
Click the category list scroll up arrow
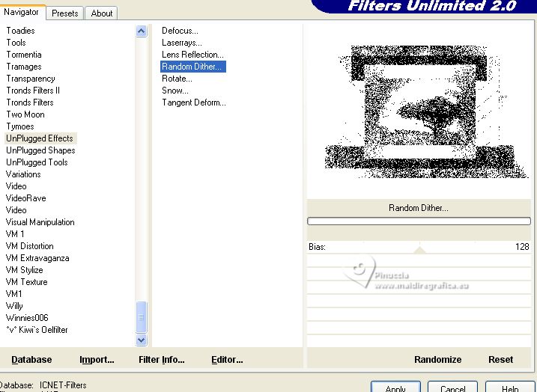click(141, 31)
